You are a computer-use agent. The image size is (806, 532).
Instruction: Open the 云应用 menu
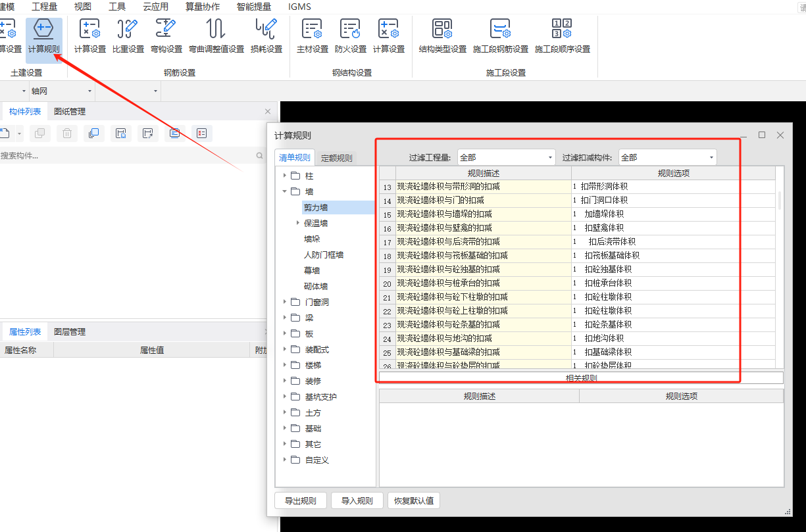(155, 7)
